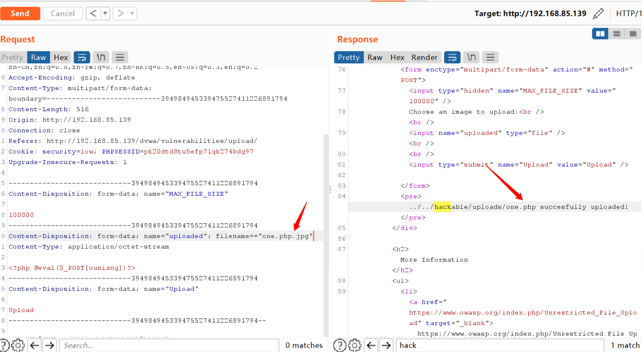Viewport: 644px width, 355px height.
Task: Click the "Upgrade-Insecure-Requests: 1" line
Action: coord(68,162)
